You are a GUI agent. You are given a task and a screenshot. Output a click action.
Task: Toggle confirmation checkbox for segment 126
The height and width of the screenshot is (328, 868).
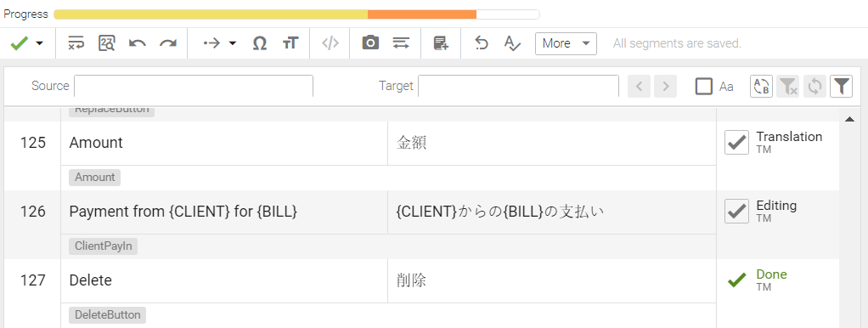(x=737, y=211)
